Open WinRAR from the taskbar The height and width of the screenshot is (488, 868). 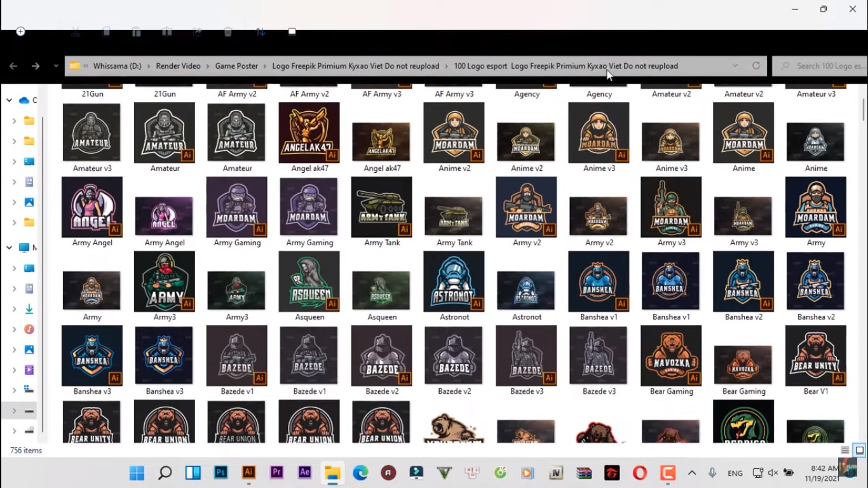click(x=584, y=473)
